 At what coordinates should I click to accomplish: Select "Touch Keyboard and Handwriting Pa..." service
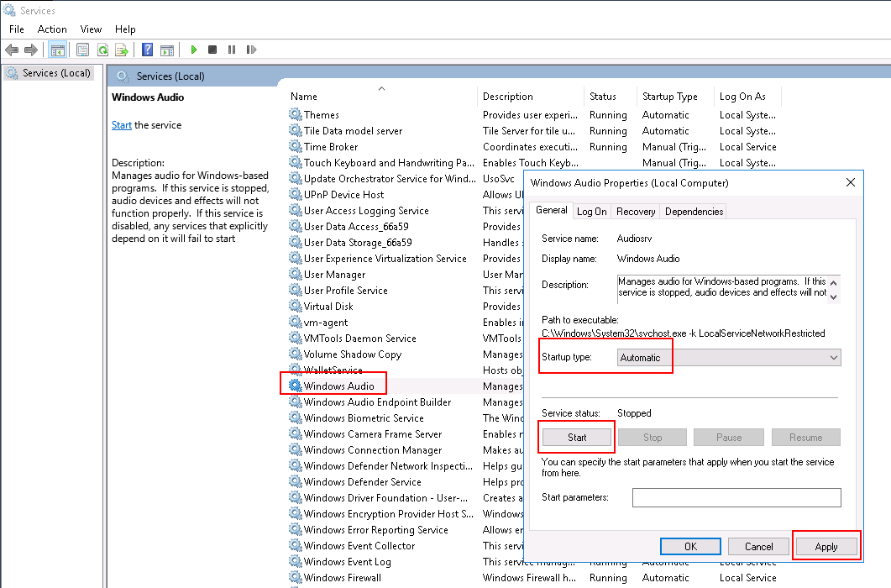389,163
